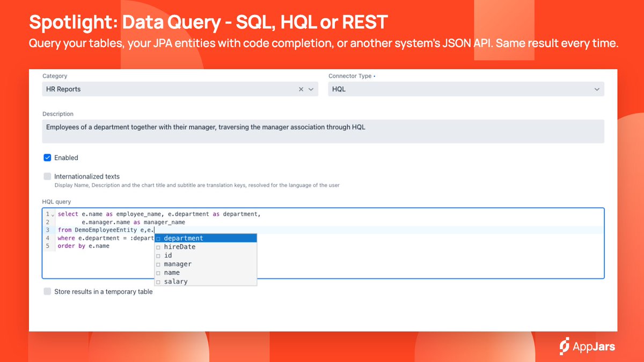Image resolution: width=644 pixels, height=362 pixels.
Task: Choose 'name' from the completion popup
Action: click(206, 272)
